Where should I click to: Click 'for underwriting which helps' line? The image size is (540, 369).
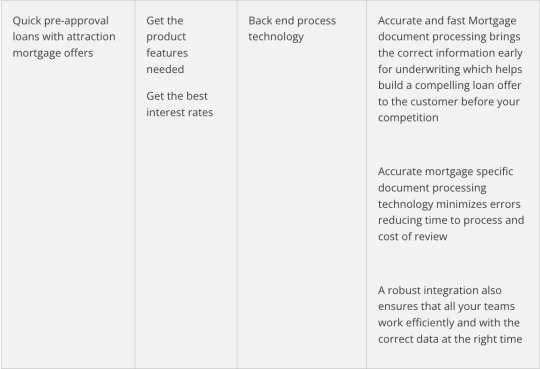450,69
